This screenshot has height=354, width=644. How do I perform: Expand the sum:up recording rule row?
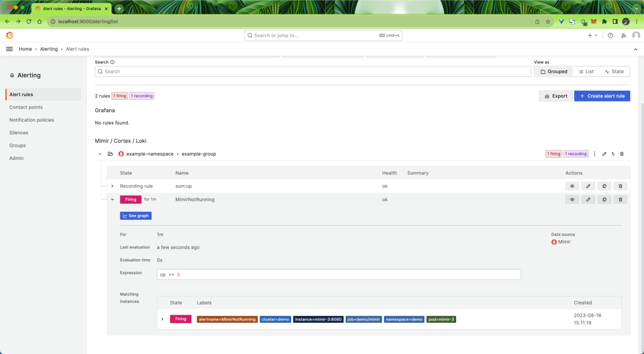pyautogui.click(x=112, y=186)
